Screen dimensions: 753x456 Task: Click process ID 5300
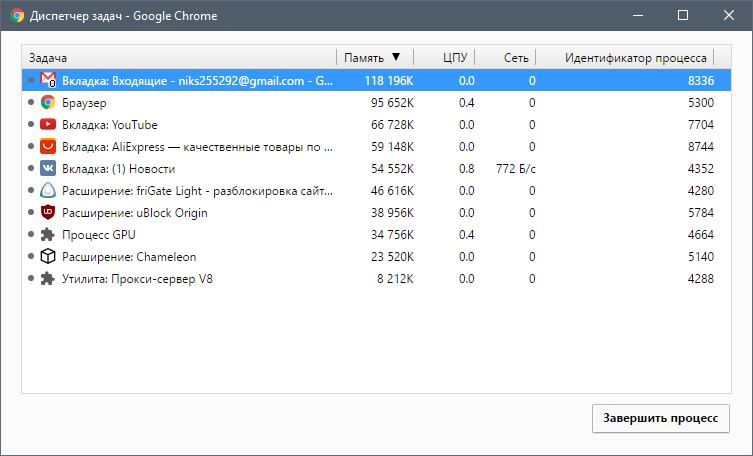(701, 103)
